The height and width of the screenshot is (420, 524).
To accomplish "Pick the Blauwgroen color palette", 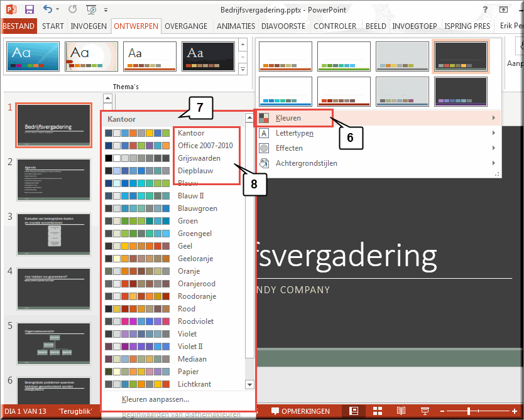I will 173,208.
